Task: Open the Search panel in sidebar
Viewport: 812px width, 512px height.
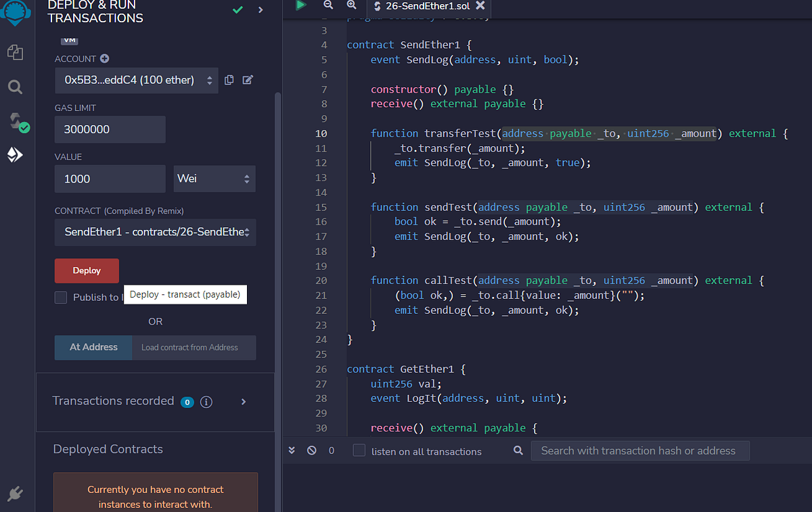Action: coord(16,87)
